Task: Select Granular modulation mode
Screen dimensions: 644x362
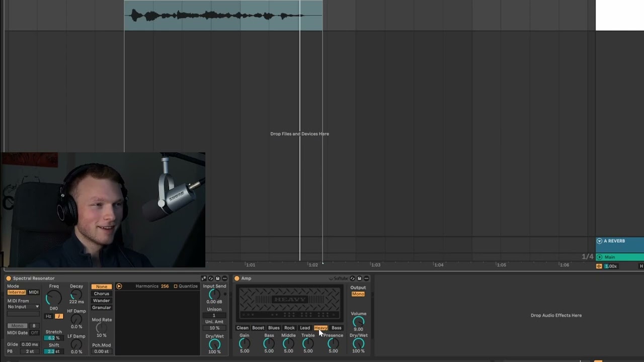Action: point(102,308)
